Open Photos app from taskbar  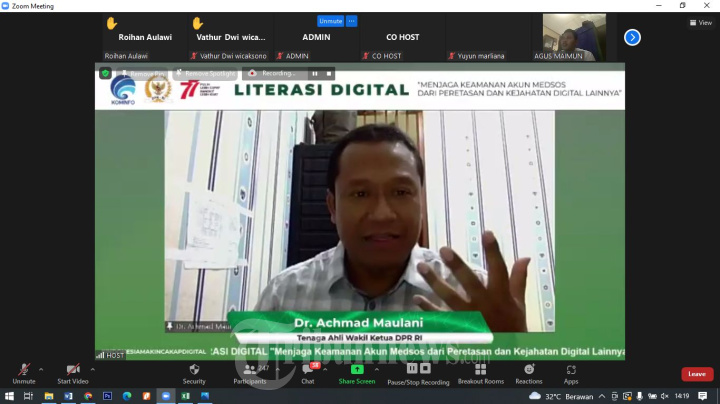pyautogui.click(x=205, y=396)
